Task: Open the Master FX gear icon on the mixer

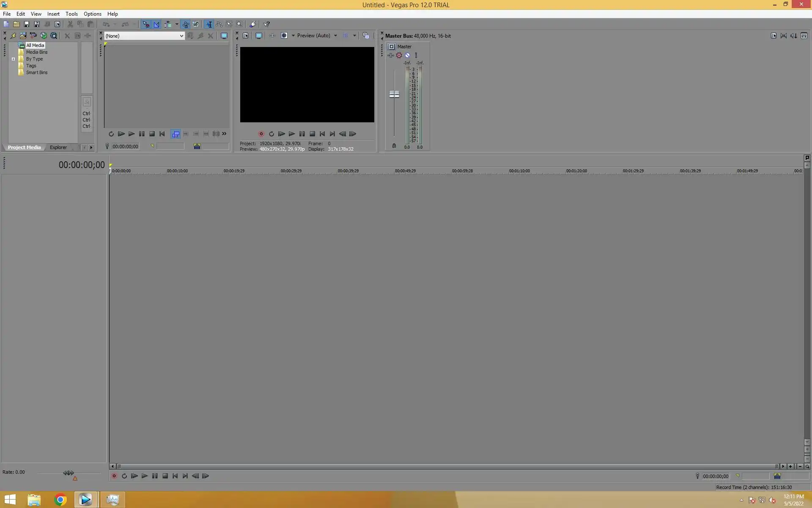Action: [399, 55]
